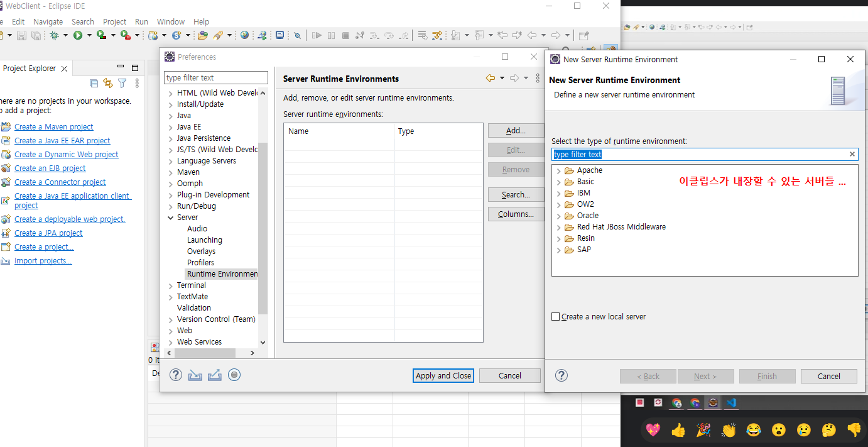Open the Window menu
868x447 pixels.
(x=171, y=21)
